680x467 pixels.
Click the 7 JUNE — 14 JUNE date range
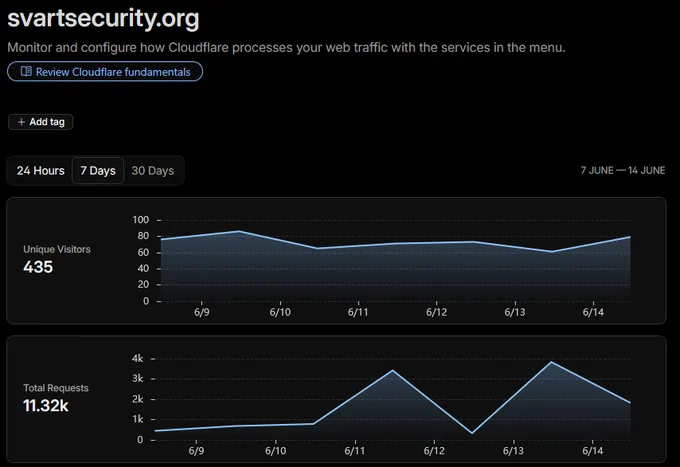pos(623,170)
